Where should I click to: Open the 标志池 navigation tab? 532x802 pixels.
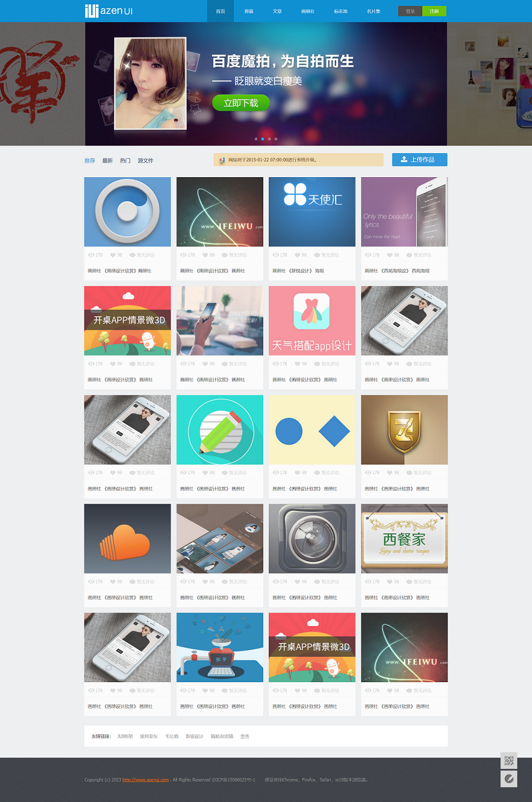click(x=340, y=11)
